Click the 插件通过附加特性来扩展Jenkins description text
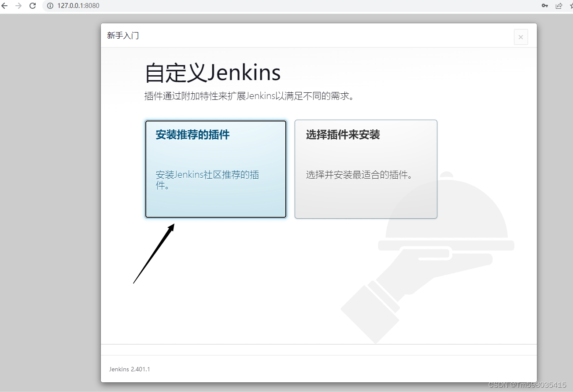This screenshot has width=573, height=392. (249, 96)
